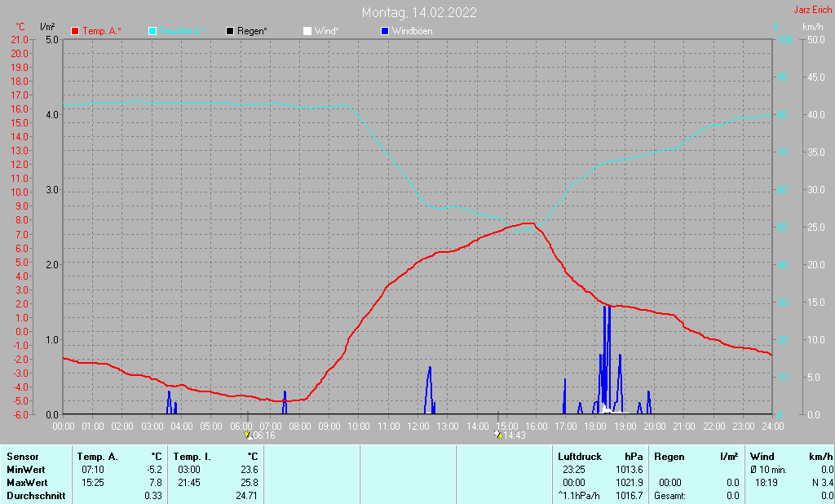Click the 'Temp. I.' column header
This screenshot has height=504, width=835.
click(x=192, y=457)
